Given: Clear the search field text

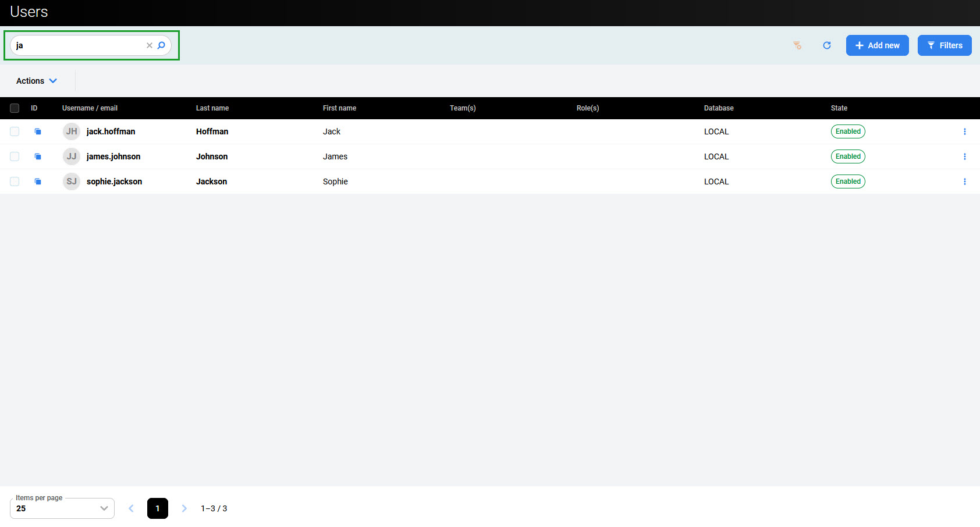Looking at the screenshot, I should coord(150,45).
